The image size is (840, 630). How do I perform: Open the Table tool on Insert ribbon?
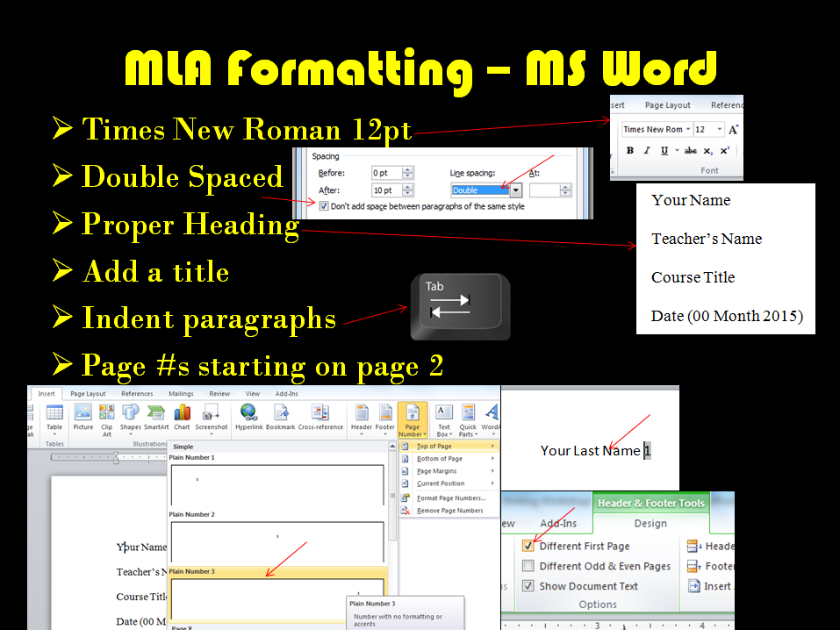[x=54, y=419]
